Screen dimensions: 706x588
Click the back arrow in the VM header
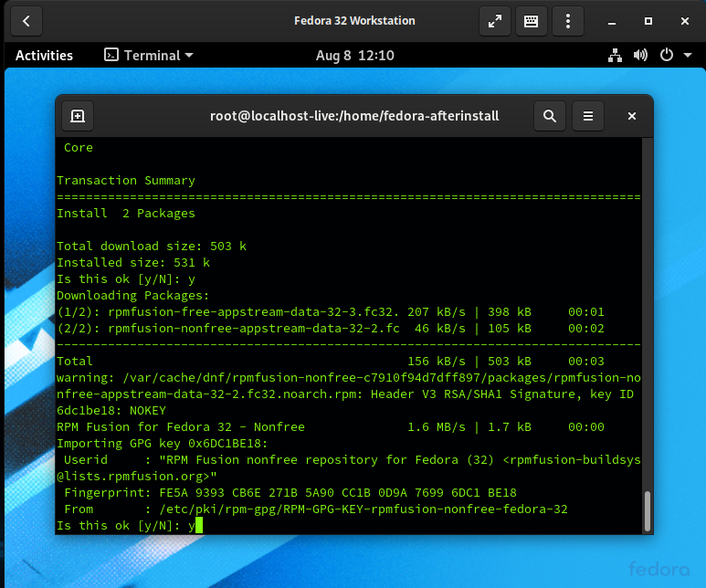(26, 21)
